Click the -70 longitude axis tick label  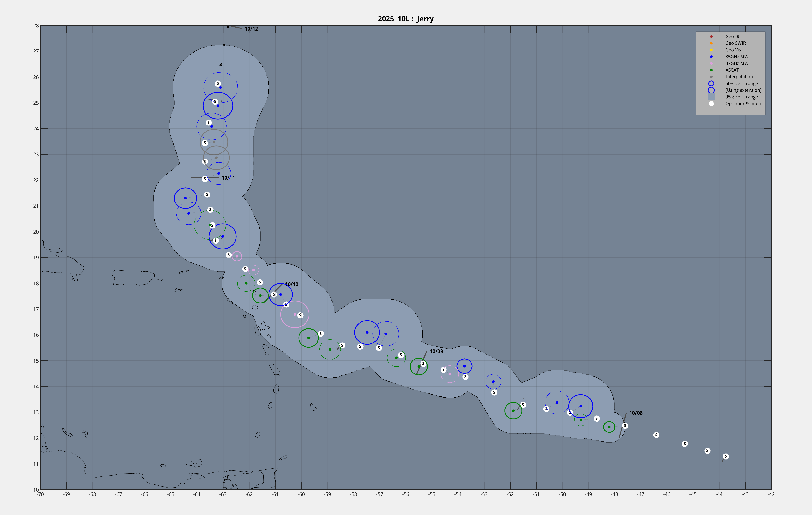tap(40, 494)
